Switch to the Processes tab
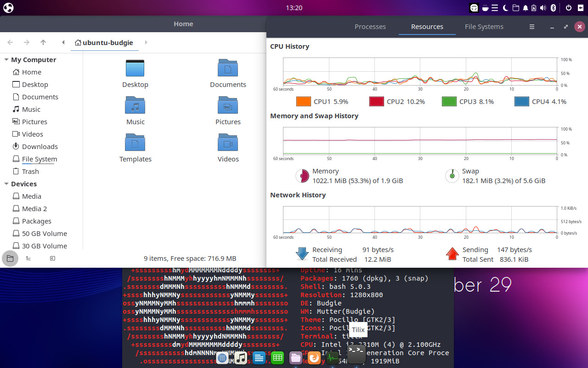Viewport: 588px width, 368px height. 370,27
